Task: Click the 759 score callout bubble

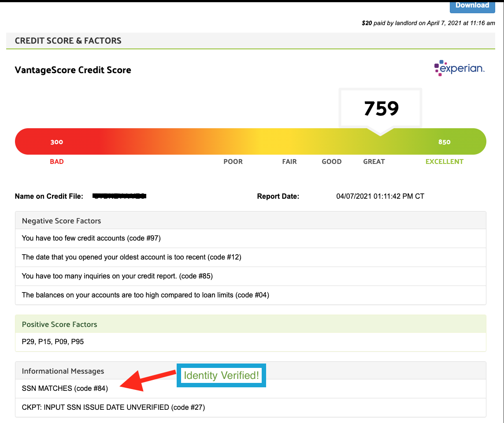Action: pos(381,108)
